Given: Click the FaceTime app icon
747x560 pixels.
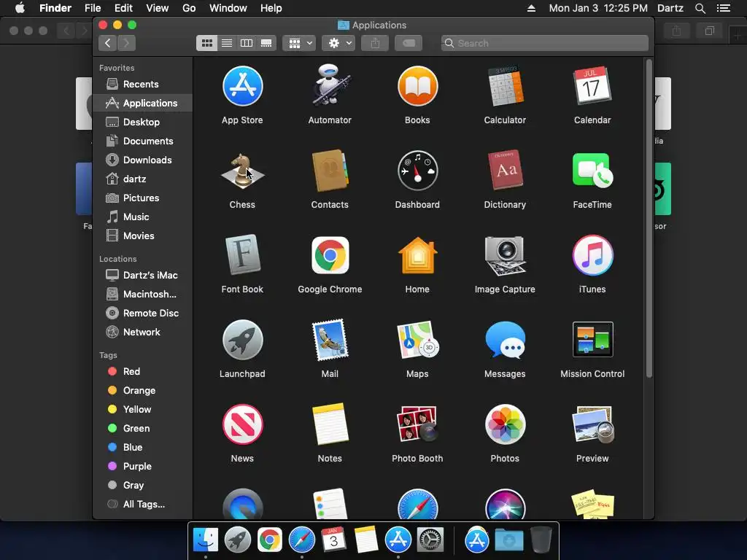Looking at the screenshot, I should coord(592,171).
